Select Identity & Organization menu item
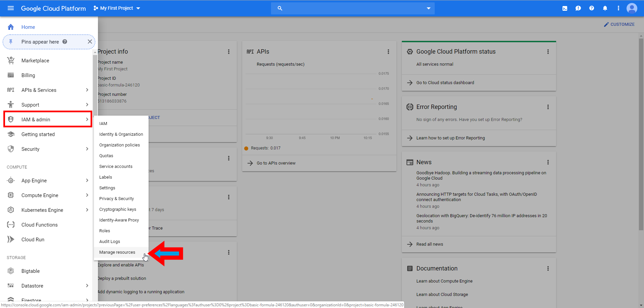Screen dimensions: 644x308 pyautogui.click(x=121, y=134)
